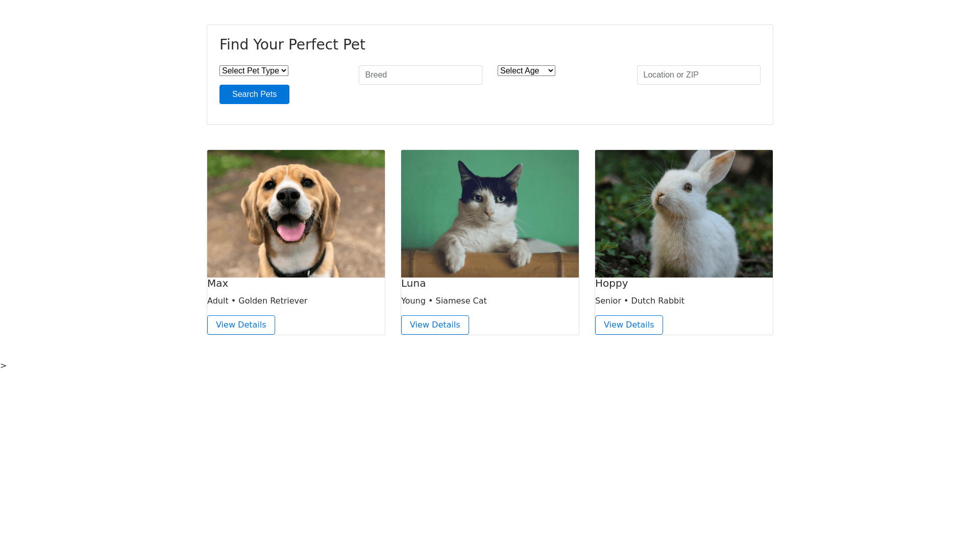Image resolution: width=980 pixels, height=551 pixels.
Task: Click the pet name Luna
Action: 413,283
